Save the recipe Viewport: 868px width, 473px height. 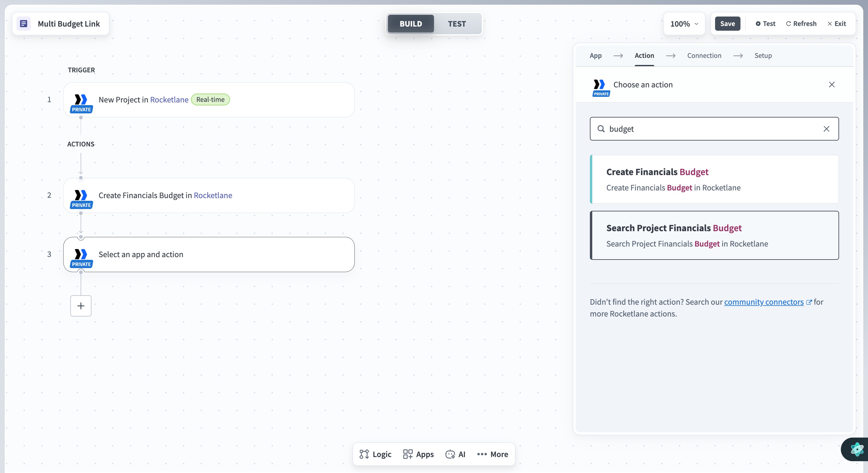click(x=727, y=24)
